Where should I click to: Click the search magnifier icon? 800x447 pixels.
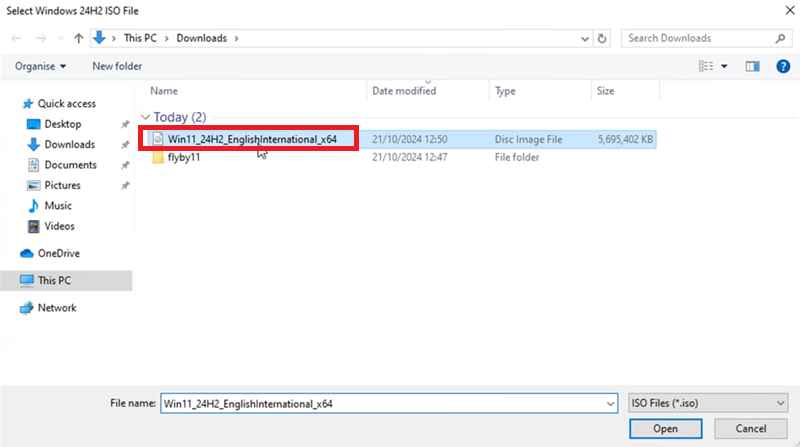click(x=780, y=38)
